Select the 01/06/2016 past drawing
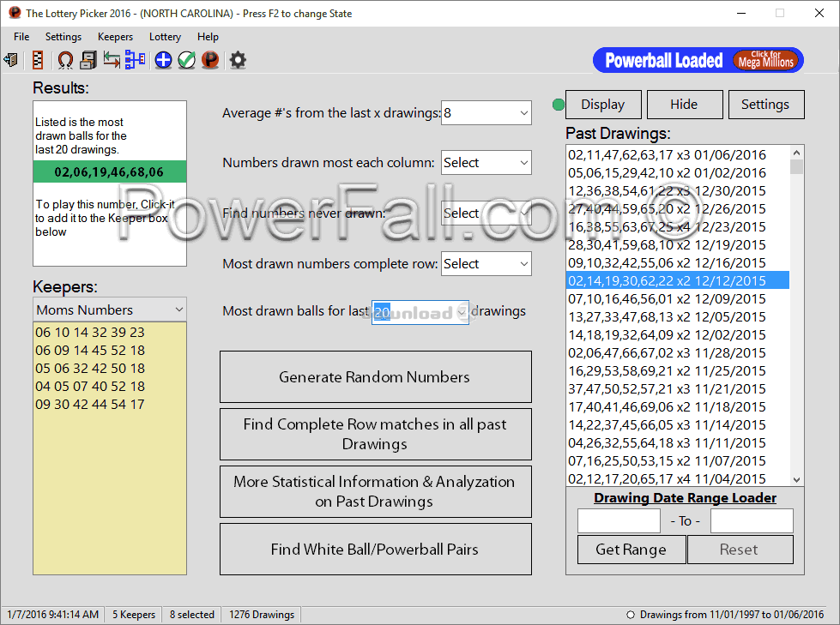Screen dimensions: 840x625 678,154
